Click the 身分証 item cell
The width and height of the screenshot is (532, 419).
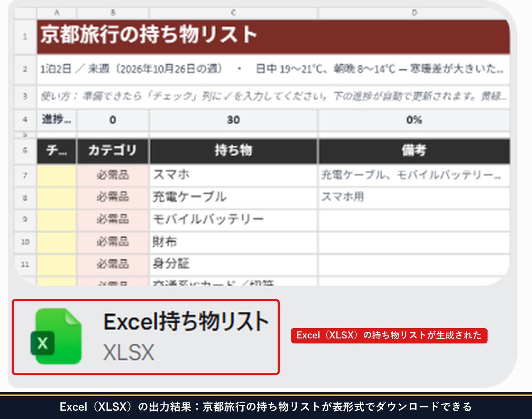tap(234, 264)
